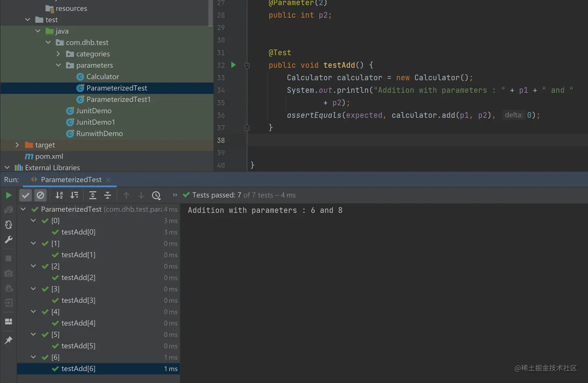
Task: Collapse the parameters package
Action: coord(58,65)
